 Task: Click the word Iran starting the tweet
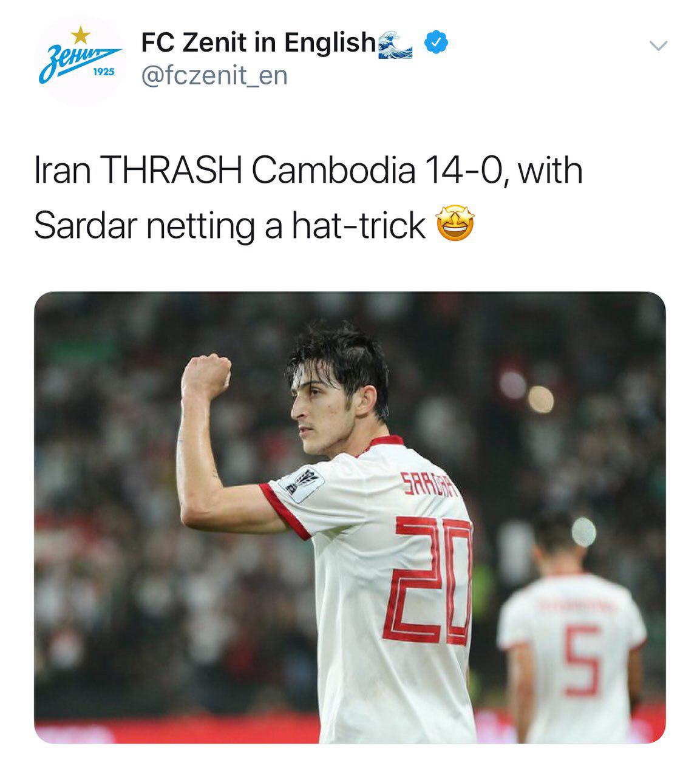point(63,171)
